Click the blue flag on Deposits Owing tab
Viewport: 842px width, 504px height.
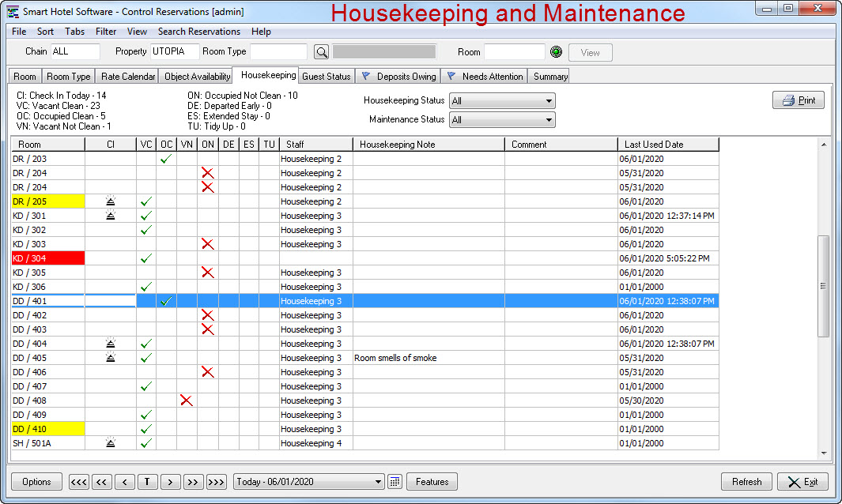[366, 76]
